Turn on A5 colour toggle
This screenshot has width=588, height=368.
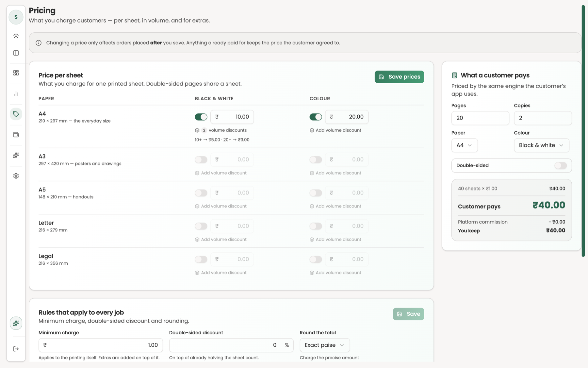pos(316,193)
